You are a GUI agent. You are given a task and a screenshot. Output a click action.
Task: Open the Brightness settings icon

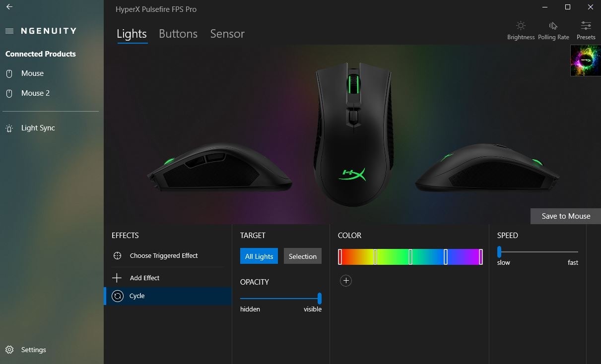[x=521, y=25]
